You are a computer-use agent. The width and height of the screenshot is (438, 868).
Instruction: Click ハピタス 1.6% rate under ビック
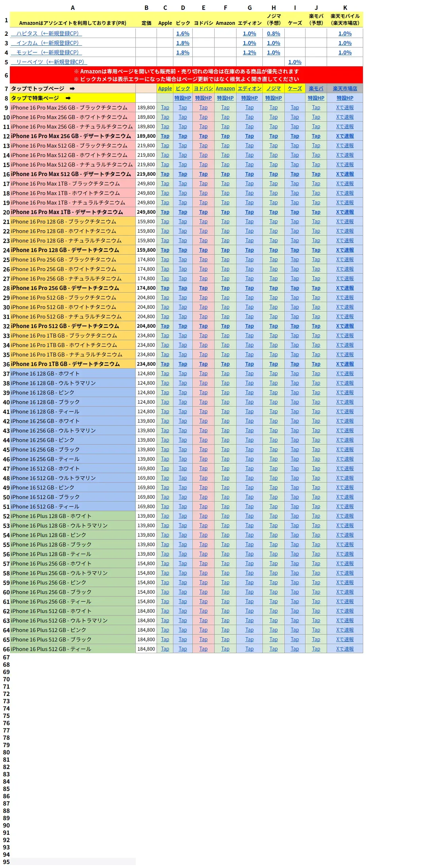coord(183,34)
